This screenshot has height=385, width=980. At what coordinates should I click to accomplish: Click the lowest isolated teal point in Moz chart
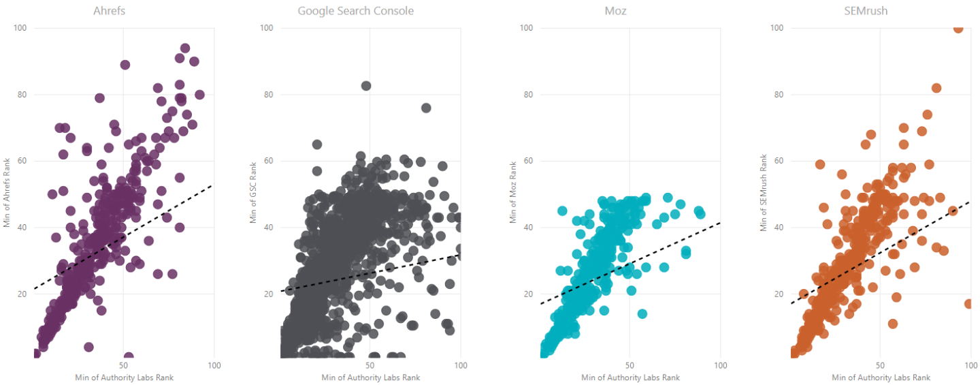pos(642,313)
